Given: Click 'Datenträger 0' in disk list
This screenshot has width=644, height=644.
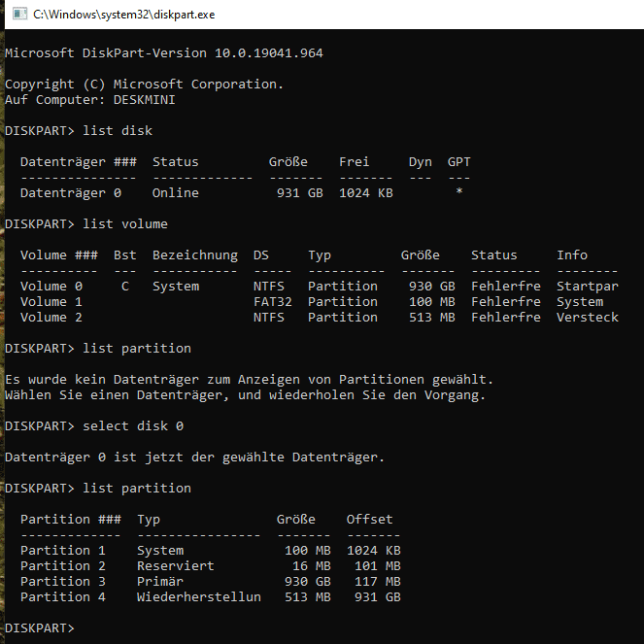Looking at the screenshot, I should coord(71,193).
